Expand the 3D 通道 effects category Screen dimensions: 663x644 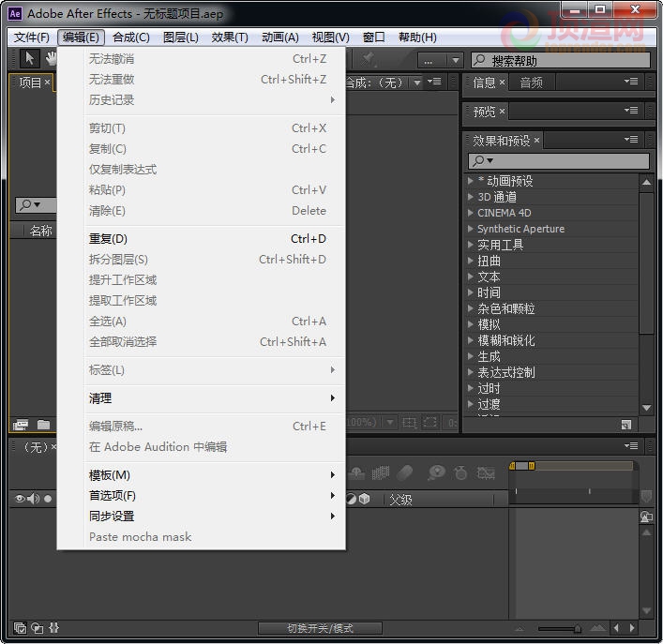(470, 197)
